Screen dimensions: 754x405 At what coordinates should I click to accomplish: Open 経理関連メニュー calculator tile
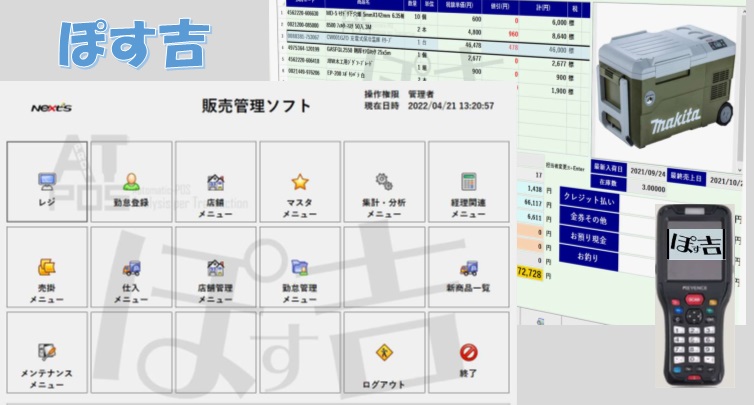pyautogui.click(x=468, y=182)
